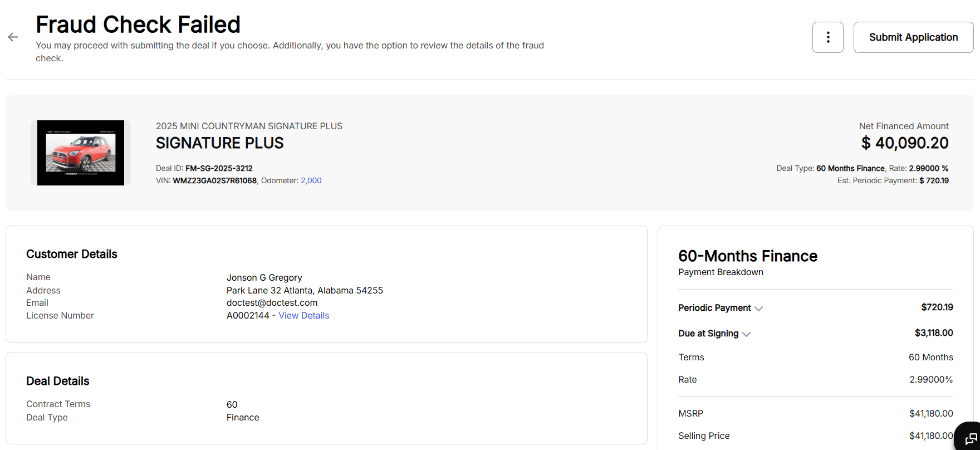The width and height of the screenshot is (980, 450).
Task: Click the Net Financed Amount $40,090.20
Action: [905, 143]
